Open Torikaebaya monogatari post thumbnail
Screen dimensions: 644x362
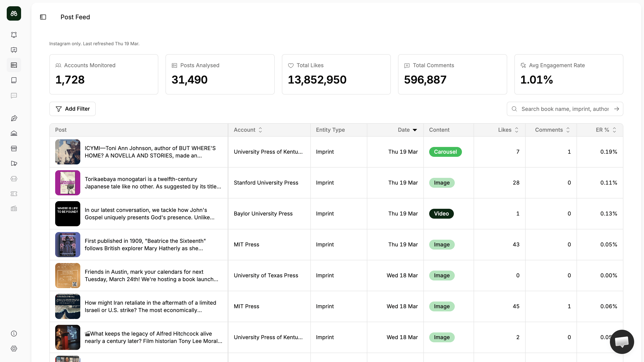(x=68, y=183)
